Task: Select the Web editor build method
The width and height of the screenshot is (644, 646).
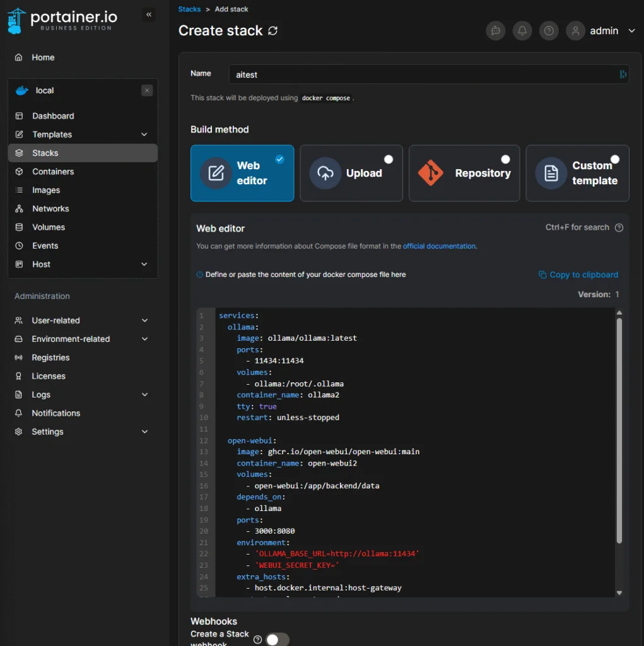Action: point(242,173)
